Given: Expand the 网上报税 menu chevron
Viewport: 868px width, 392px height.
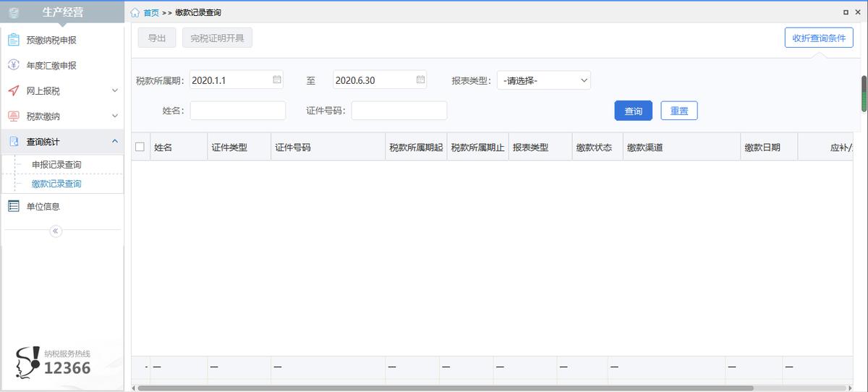Looking at the screenshot, I should point(114,90).
